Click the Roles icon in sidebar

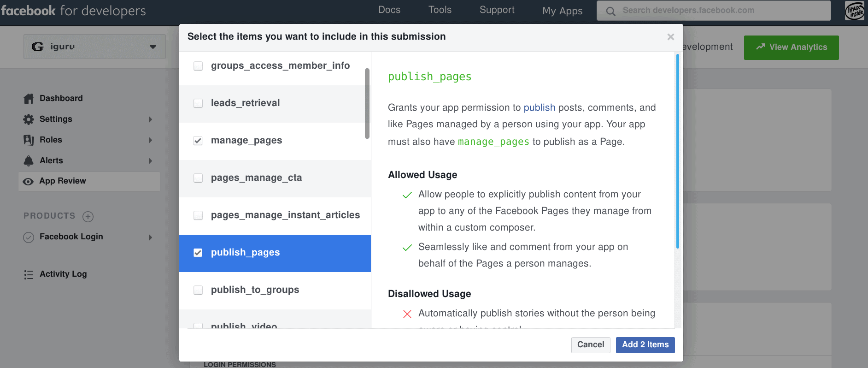click(x=29, y=140)
